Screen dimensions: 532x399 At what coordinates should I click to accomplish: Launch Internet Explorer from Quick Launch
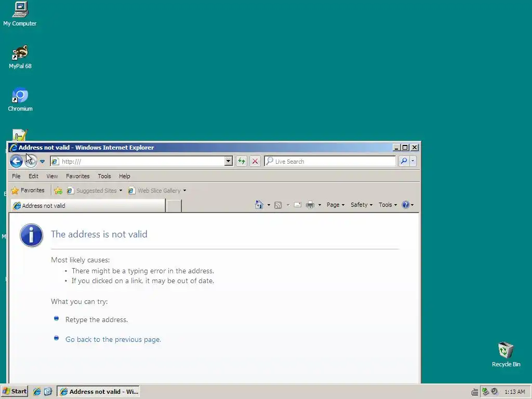tap(37, 392)
